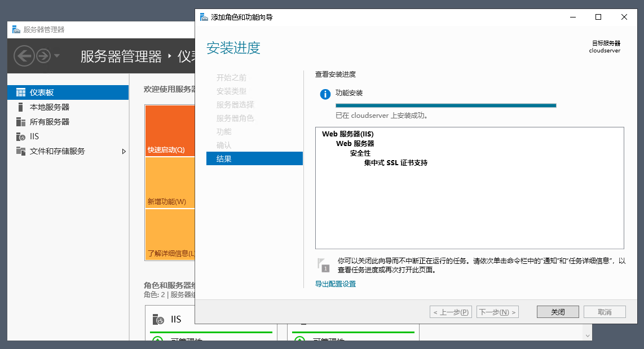Open IIS in the sidebar
This screenshot has width=644, height=349.
click(68, 136)
